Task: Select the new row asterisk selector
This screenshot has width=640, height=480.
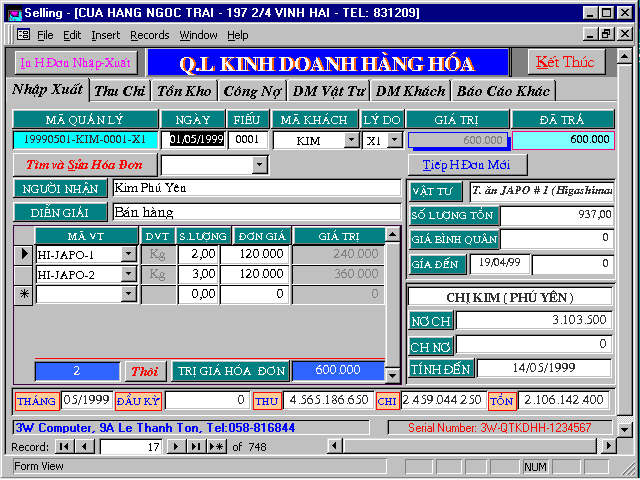Action: (24, 294)
